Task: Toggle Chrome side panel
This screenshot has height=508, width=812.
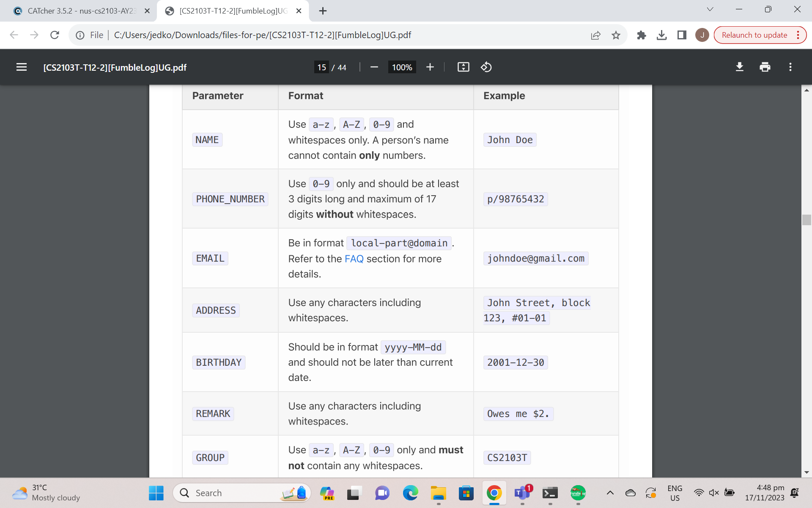Action: point(682,35)
